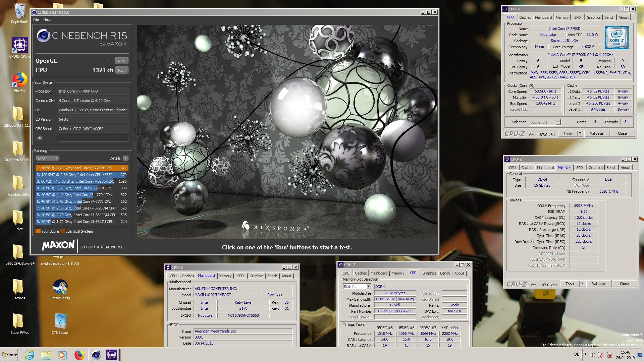The height and width of the screenshot is (362, 644).
Task: Open the Cinebench Help menu
Action: 47,19
